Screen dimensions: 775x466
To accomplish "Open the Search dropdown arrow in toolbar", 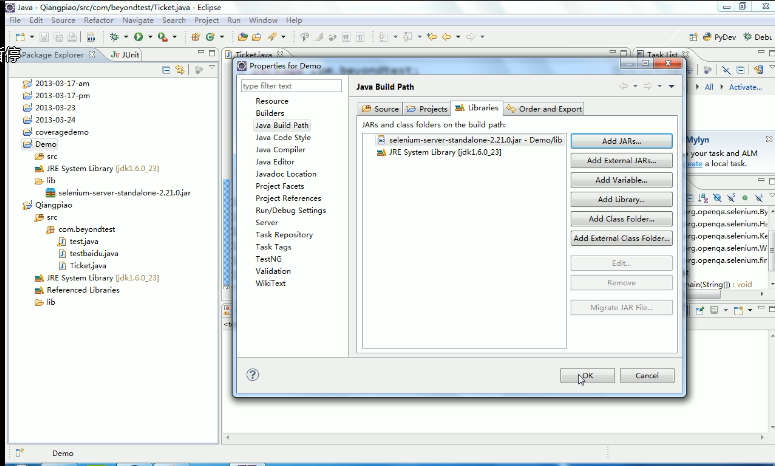I will (x=283, y=37).
